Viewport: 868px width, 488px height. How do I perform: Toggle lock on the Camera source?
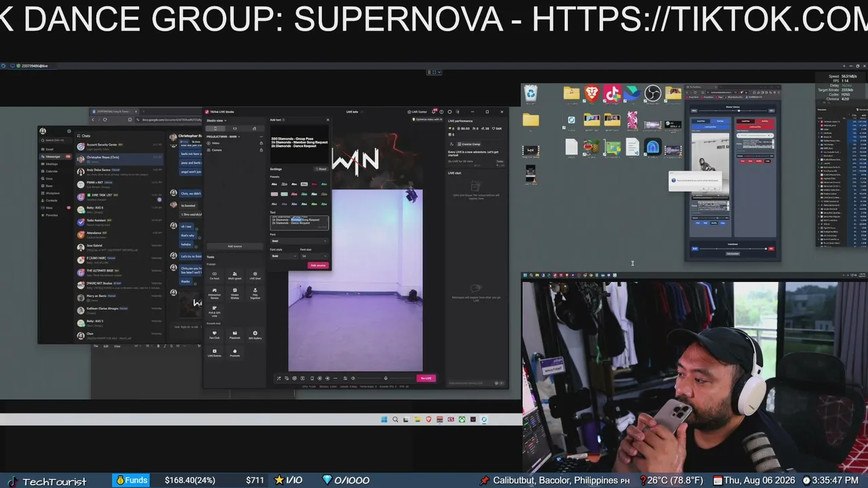(x=261, y=150)
